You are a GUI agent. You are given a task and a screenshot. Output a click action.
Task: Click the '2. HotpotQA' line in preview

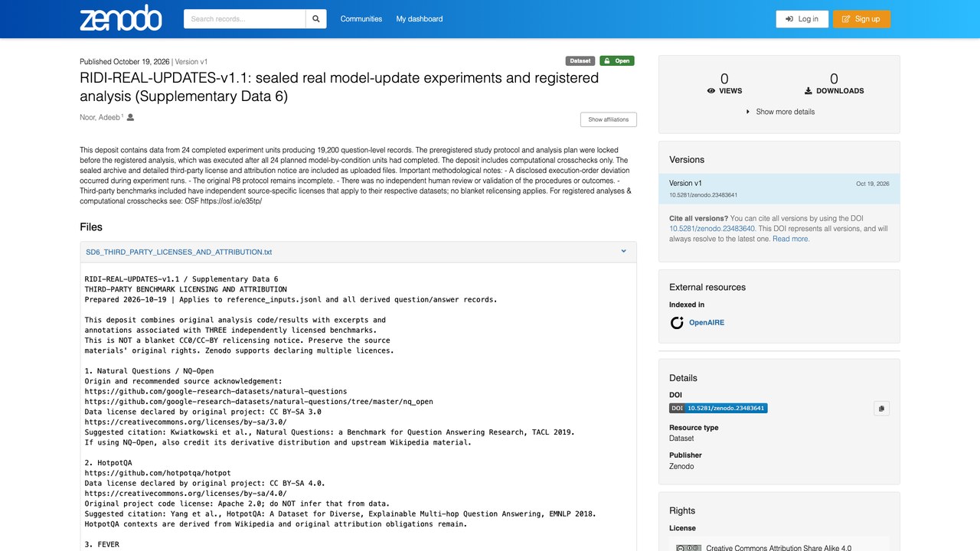[x=108, y=463]
